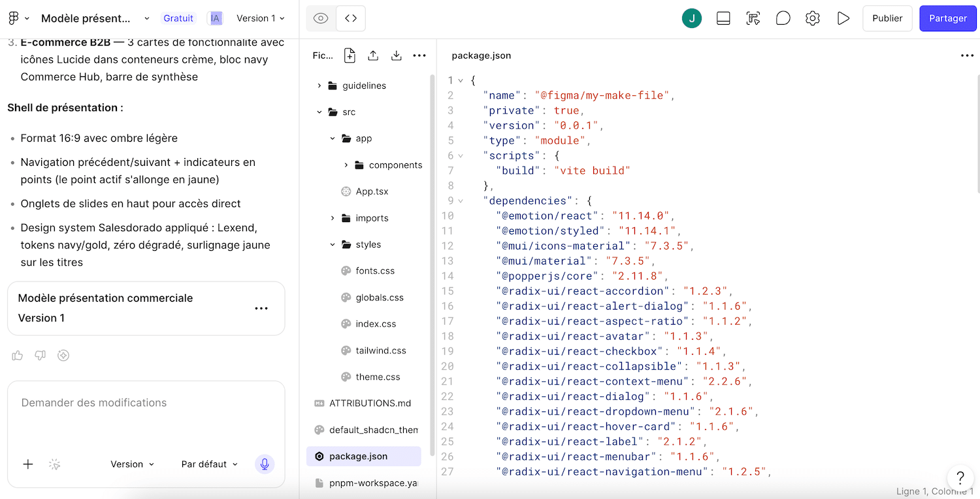The image size is (980, 499).
Task: Open the layout panel icon in top bar
Action: point(723,18)
